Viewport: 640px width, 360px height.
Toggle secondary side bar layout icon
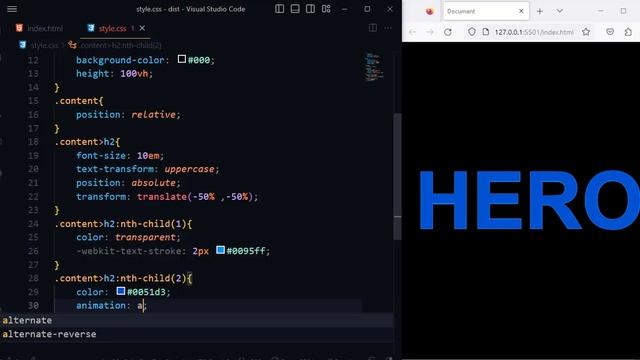click(x=311, y=9)
